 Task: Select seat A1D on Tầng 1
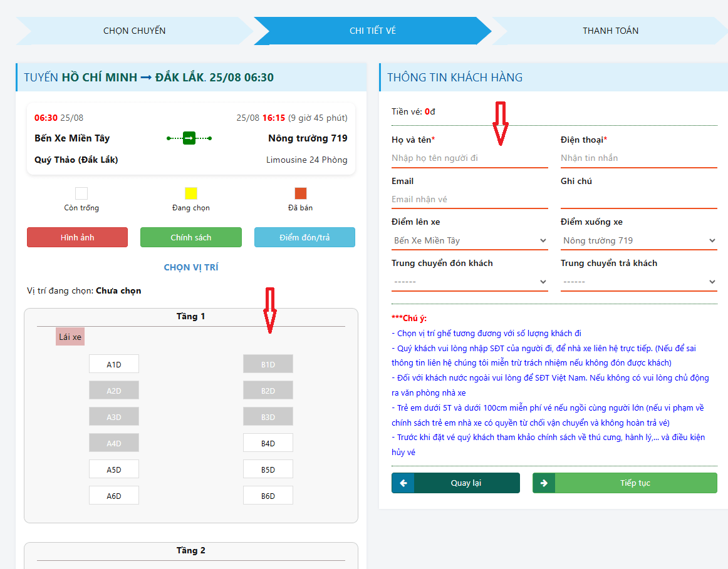coord(113,364)
